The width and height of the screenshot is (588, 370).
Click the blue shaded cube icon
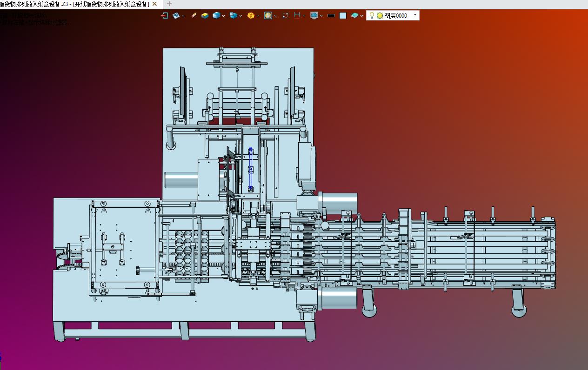point(216,15)
